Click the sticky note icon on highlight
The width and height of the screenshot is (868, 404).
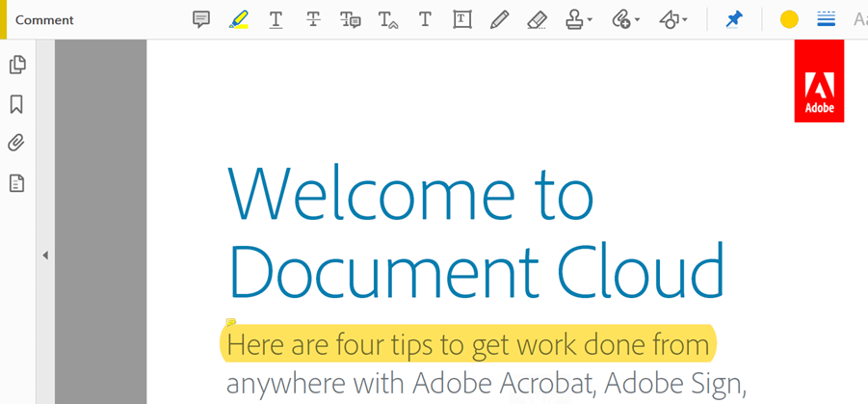pyautogui.click(x=231, y=321)
